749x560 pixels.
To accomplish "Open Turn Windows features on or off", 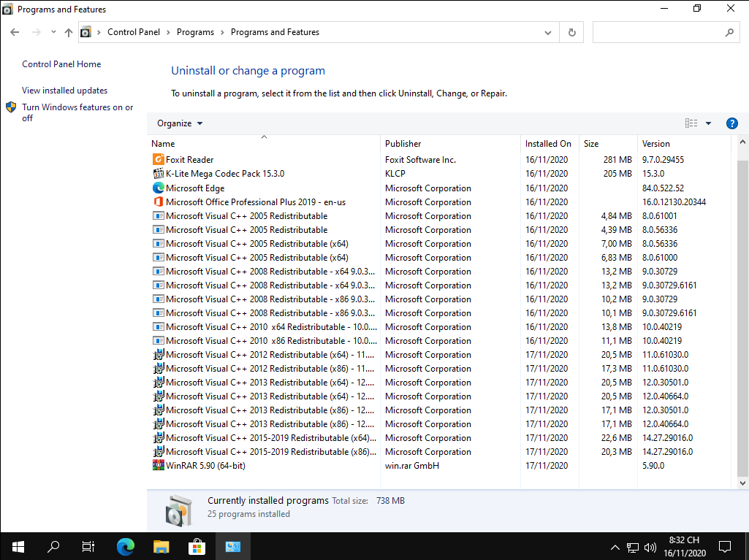I will (x=77, y=112).
